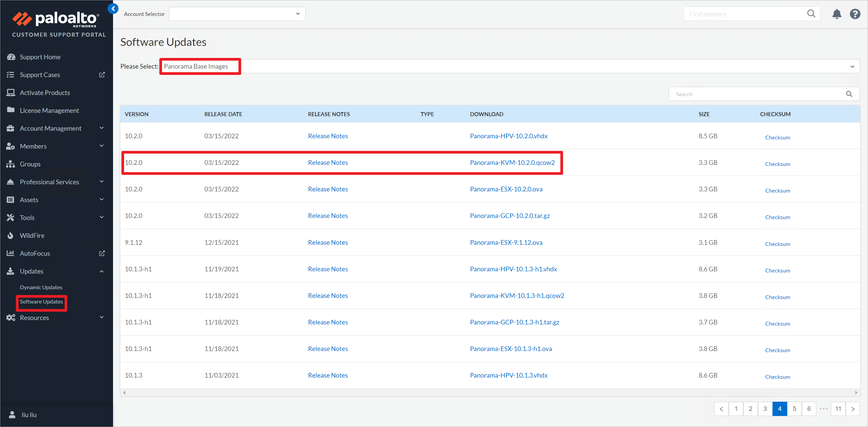Click the AutoFocus chart icon
The width and height of the screenshot is (868, 427).
[11, 253]
